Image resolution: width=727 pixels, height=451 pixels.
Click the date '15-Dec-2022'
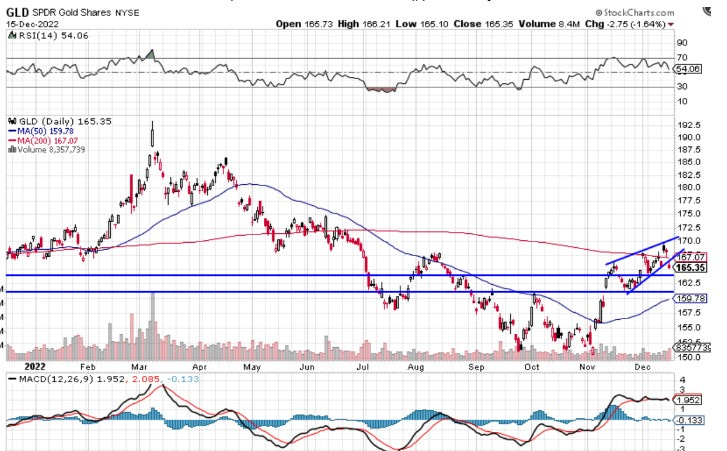pyautogui.click(x=30, y=24)
